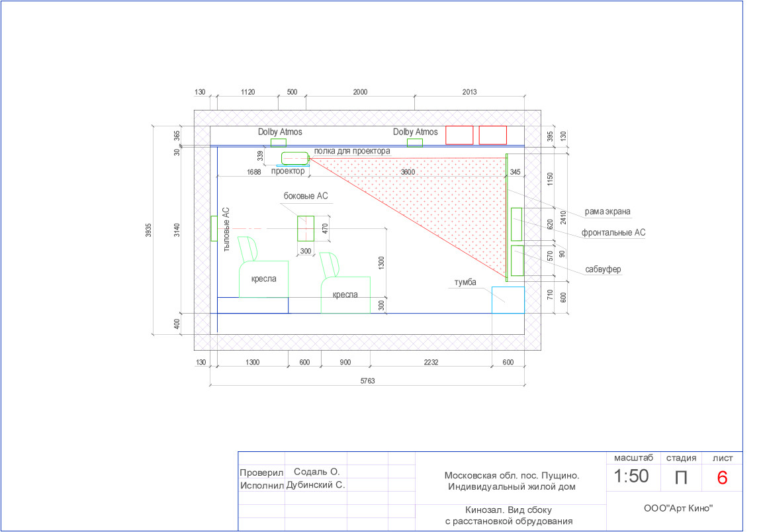Click the red sheet number 6
This screenshot has height=532, width=763.
(722, 478)
